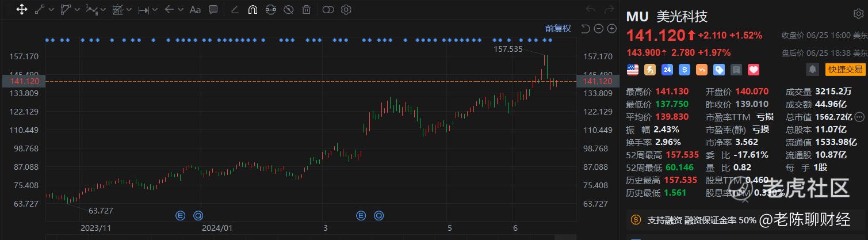Click the undo arrow in toolbar
This screenshot has width=868, height=240.
[590, 9]
